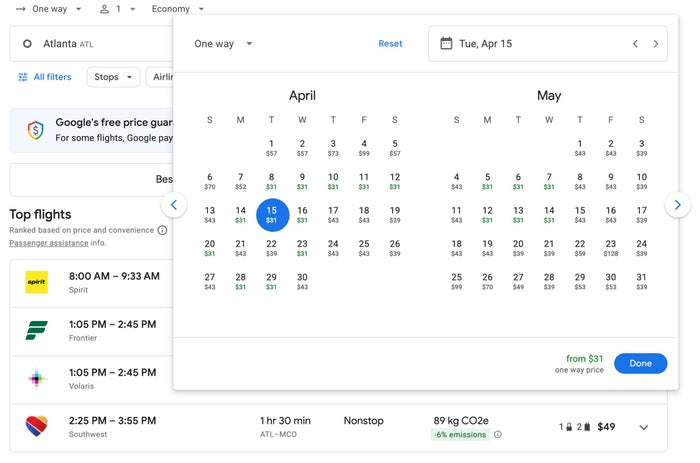Select April 12 in the calendar
The width and height of the screenshot is (700, 463).
[x=395, y=181]
